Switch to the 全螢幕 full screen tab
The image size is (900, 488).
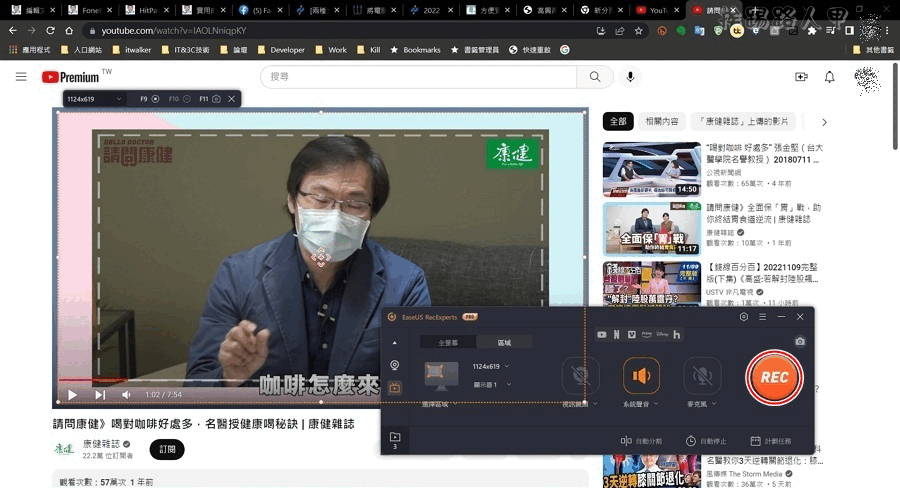coord(447,342)
